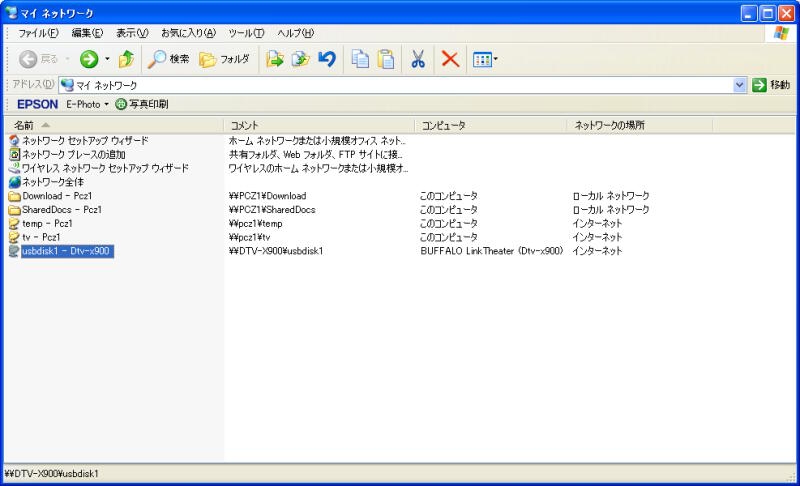
Task: Click the Copy toolbar icon
Action: click(x=360, y=60)
